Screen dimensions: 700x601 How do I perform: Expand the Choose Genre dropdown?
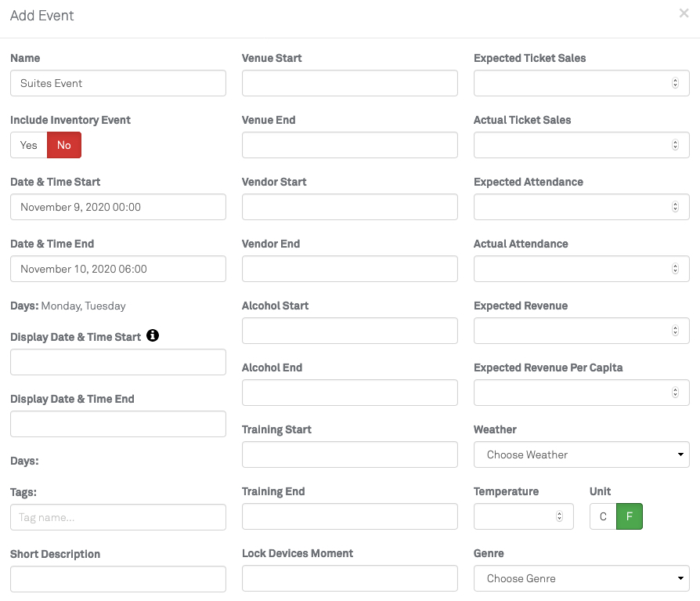(x=581, y=578)
